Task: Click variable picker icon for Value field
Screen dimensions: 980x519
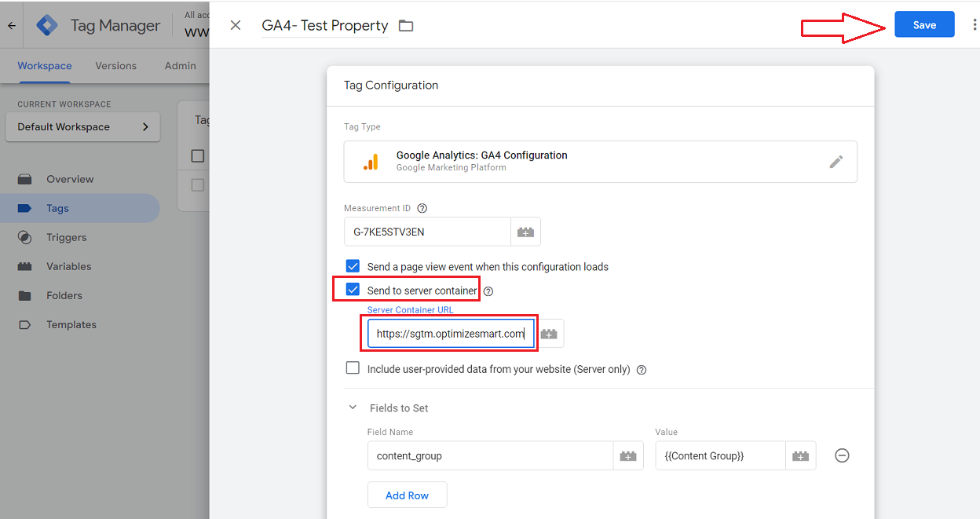Action: click(800, 455)
